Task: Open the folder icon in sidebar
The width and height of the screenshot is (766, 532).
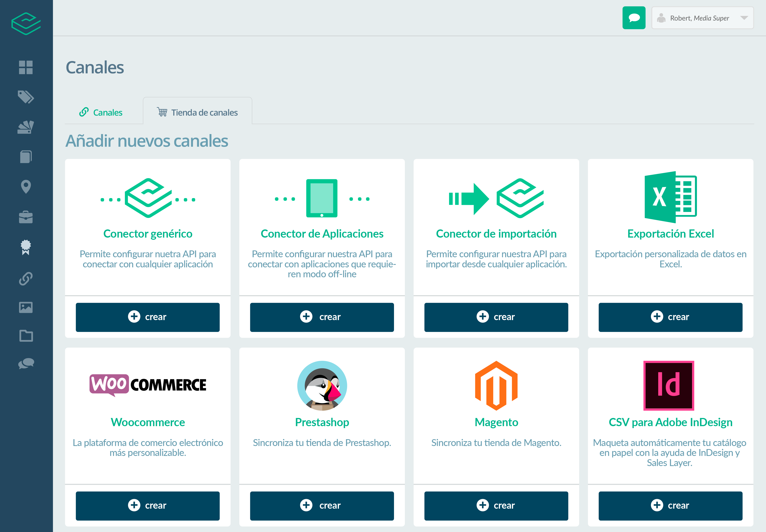Action: (26, 336)
